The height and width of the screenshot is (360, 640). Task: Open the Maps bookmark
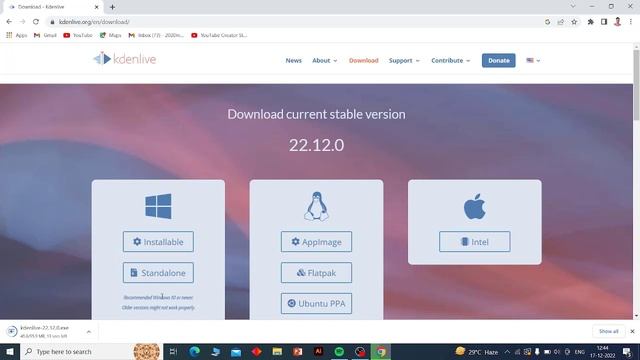click(111, 36)
